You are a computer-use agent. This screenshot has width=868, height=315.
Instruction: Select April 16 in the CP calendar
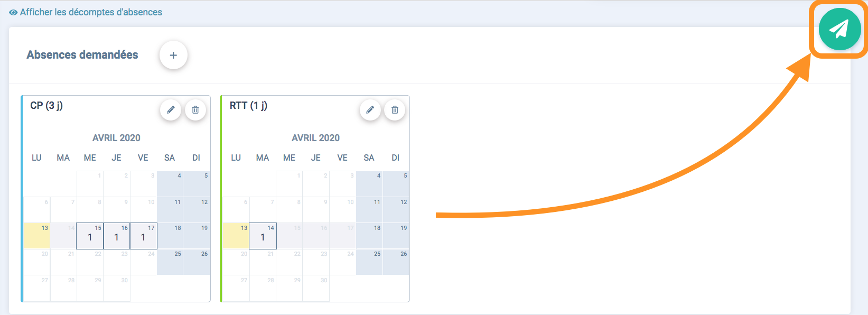coord(117,236)
